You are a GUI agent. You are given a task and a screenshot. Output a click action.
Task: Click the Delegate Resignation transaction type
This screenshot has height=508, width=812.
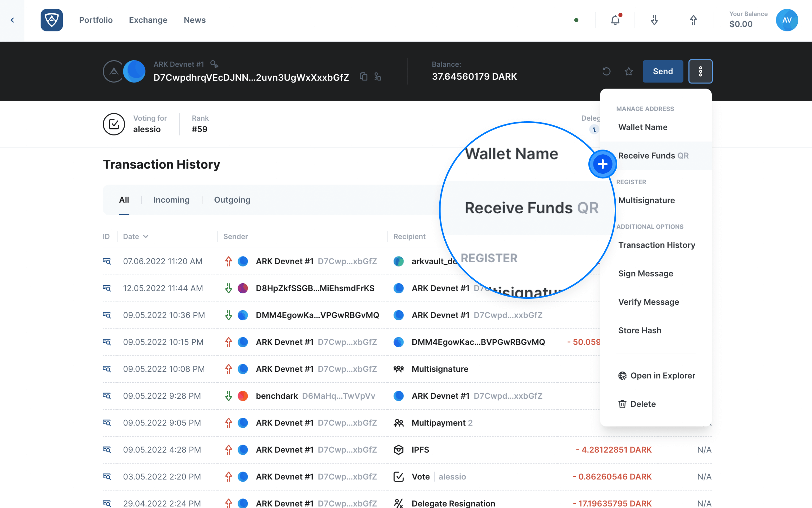[453, 503]
